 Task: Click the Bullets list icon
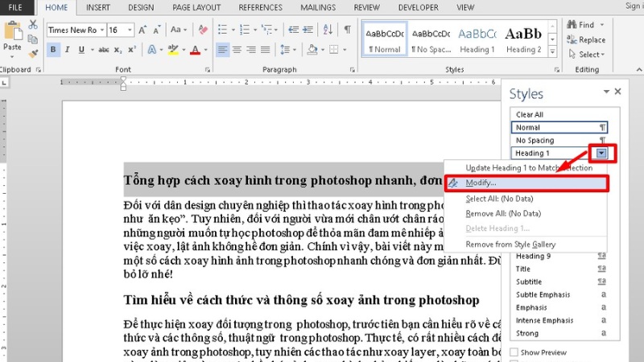click(223, 30)
